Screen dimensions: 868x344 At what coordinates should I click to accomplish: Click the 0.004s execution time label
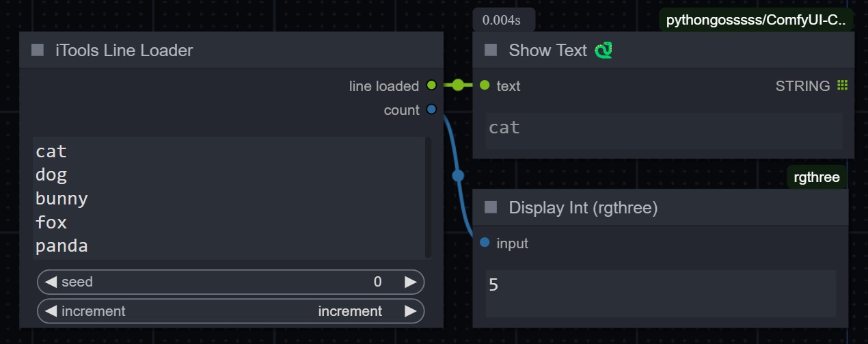pyautogui.click(x=504, y=20)
